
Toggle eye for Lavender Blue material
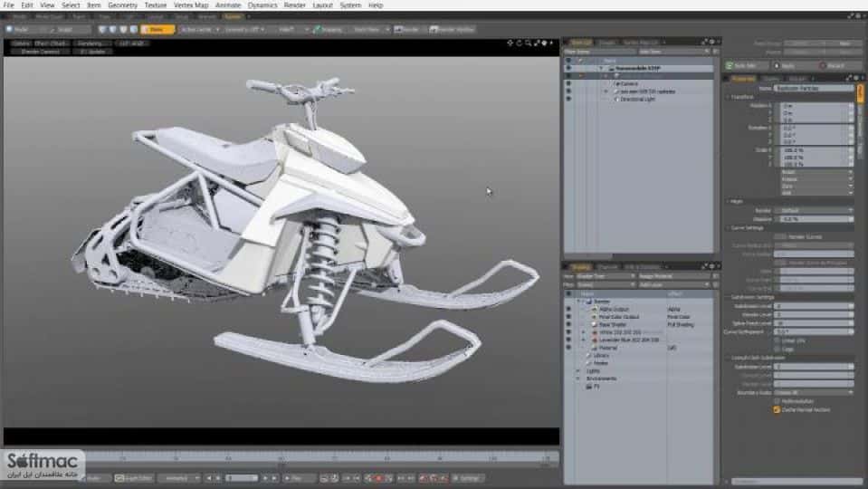[x=568, y=340]
